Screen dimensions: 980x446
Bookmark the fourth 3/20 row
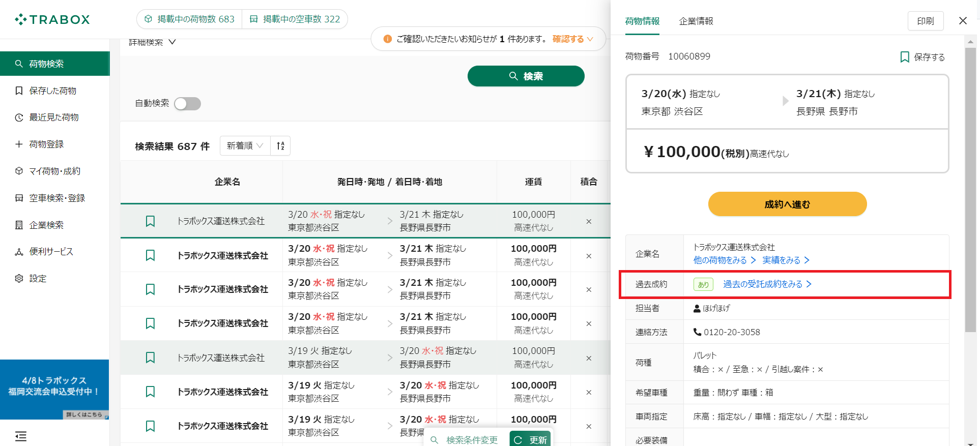(150, 323)
